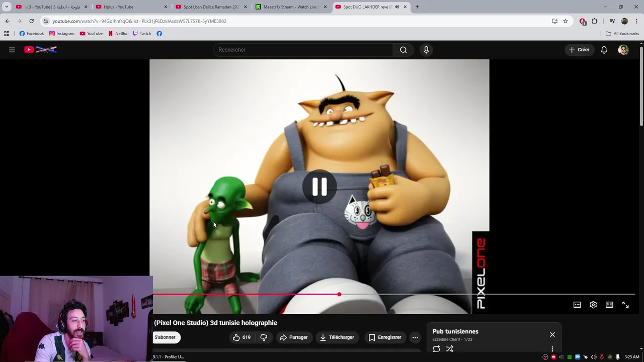Open Chrome profile avatar
Screen dimensions: 644x362
(x=624, y=21)
